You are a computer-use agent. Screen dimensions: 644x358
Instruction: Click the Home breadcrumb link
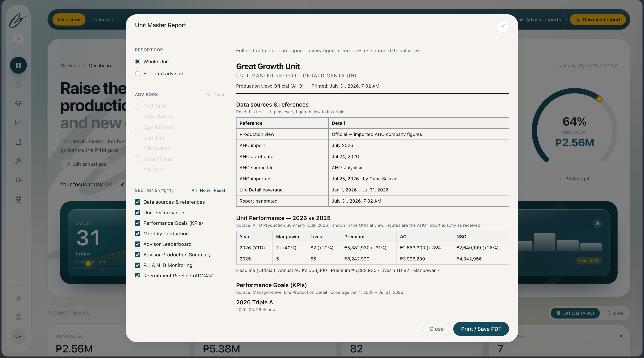pos(73,65)
